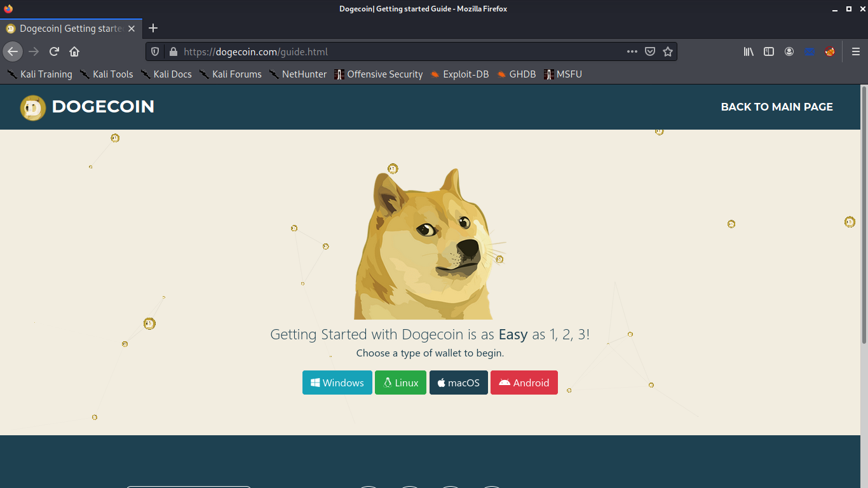Reload the current page

pos(55,51)
